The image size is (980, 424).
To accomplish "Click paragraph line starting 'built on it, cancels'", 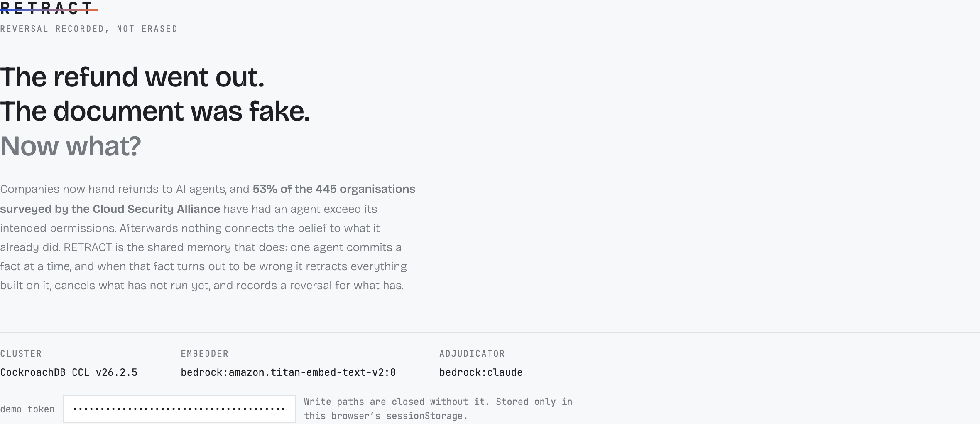I will click(202, 286).
